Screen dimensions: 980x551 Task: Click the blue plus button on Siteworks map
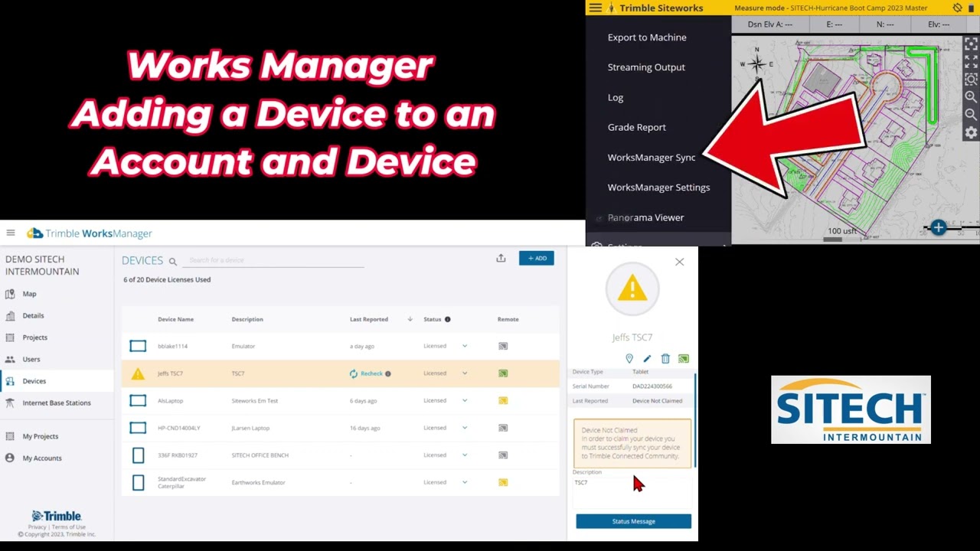coord(938,227)
